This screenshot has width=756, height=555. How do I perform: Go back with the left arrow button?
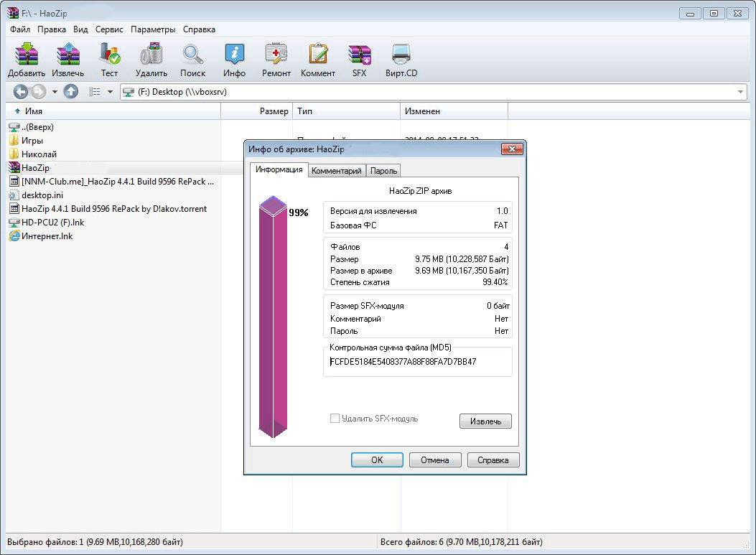[x=21, y=91]
